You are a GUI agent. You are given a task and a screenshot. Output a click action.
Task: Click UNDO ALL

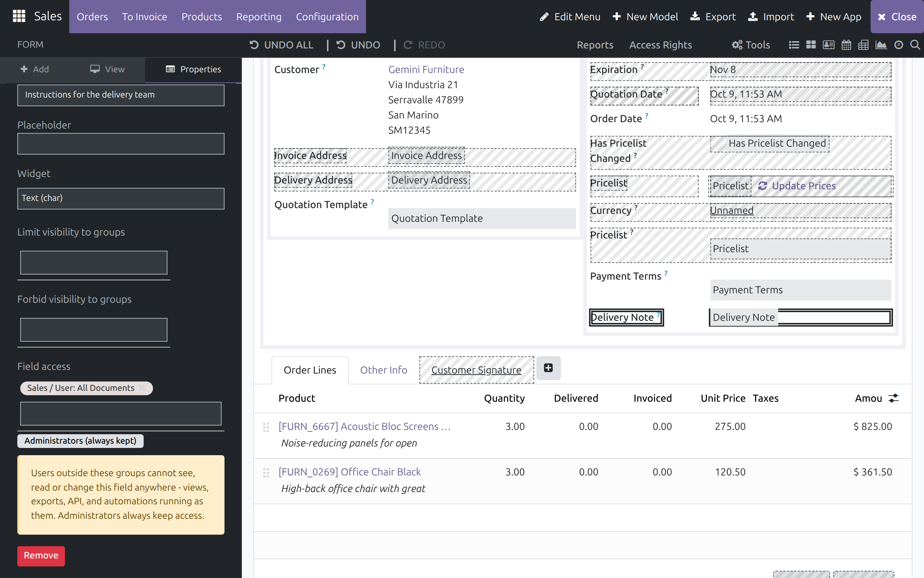pyautogui.click(x=281, y=45)
